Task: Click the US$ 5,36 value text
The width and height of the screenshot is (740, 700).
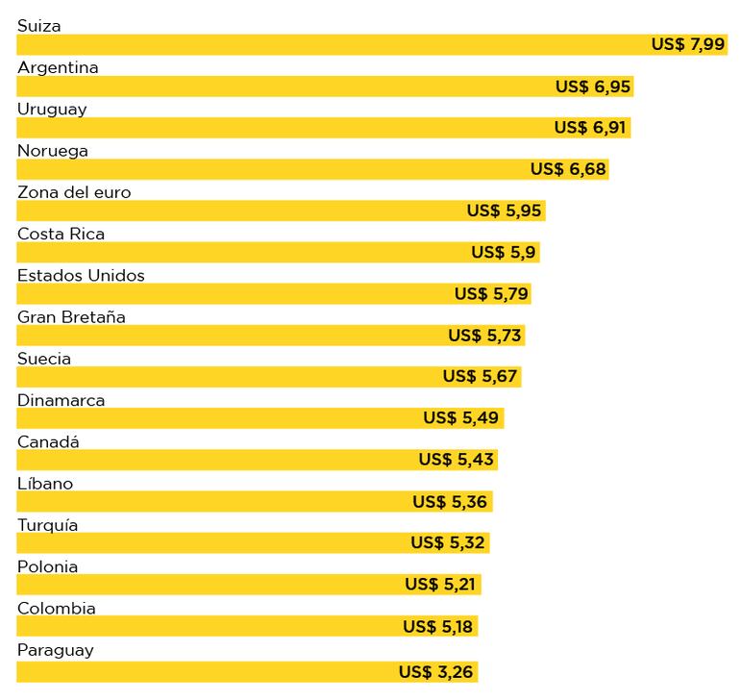Action: point(451,502)
